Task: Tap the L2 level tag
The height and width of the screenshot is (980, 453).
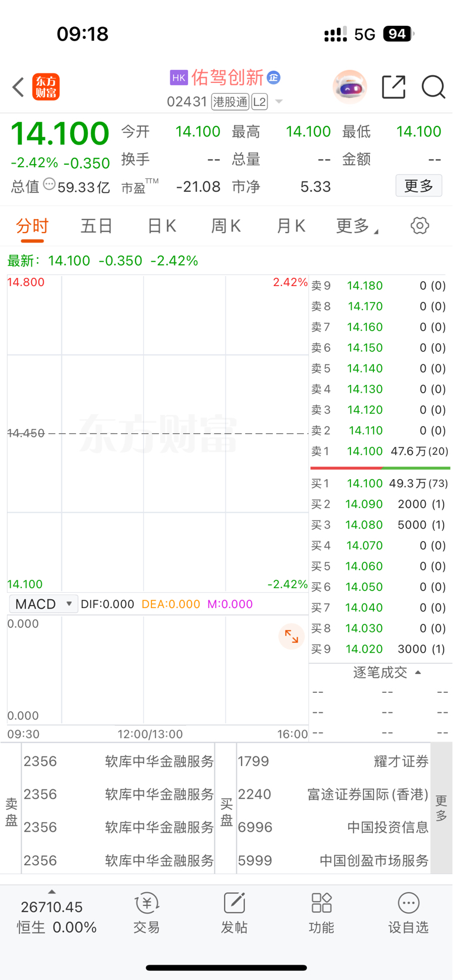Action: coord(260,102)
